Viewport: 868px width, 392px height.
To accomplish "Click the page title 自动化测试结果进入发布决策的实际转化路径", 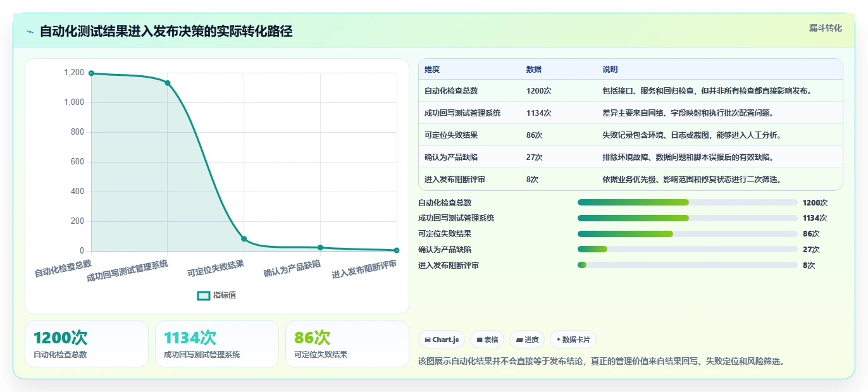I will [166, 31].
